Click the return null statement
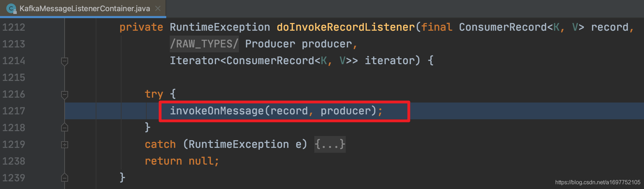This screenshot has height=189, width=644. pos(182,161)
